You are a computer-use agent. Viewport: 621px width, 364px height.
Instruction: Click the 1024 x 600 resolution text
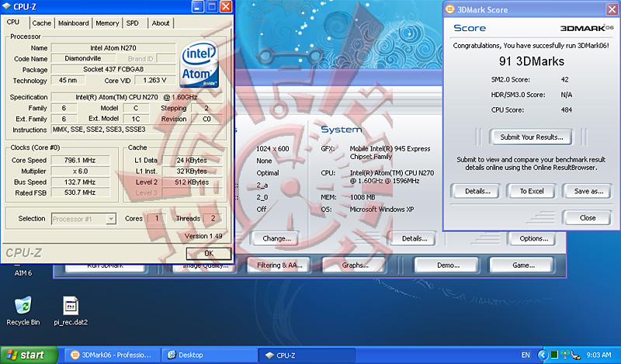click(x=272, y=148)
